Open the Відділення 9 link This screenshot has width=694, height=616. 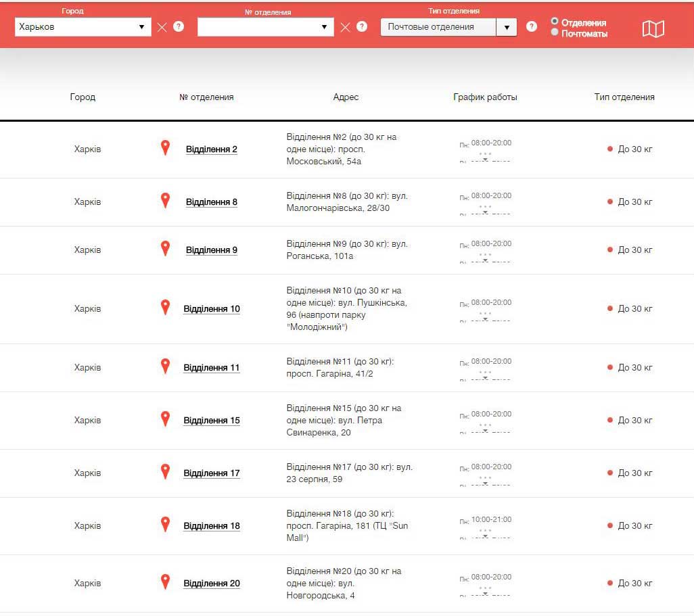tap(211, 250)
